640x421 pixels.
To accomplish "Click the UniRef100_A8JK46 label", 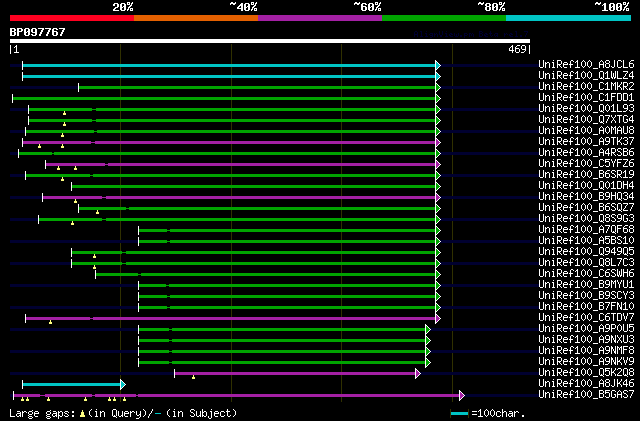I will [586, 384].
